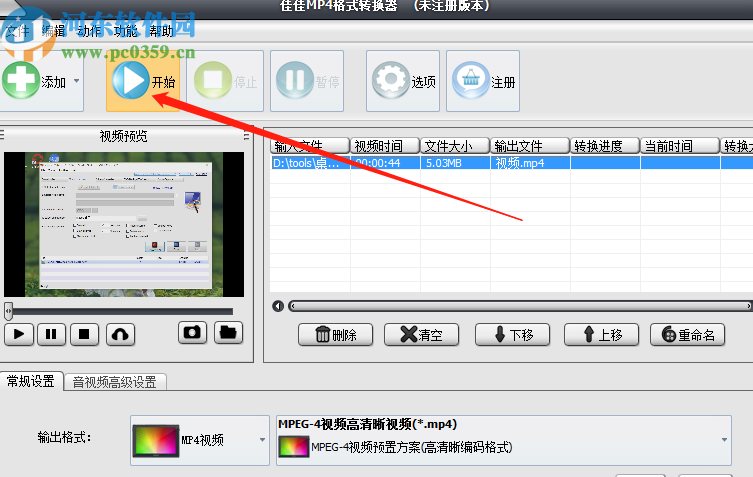
Task: Play the video preview
Action: (x=19, y=334)
